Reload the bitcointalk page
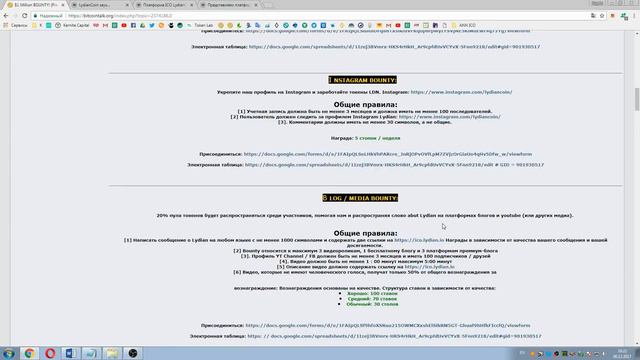640x360 pixels. 24,16
